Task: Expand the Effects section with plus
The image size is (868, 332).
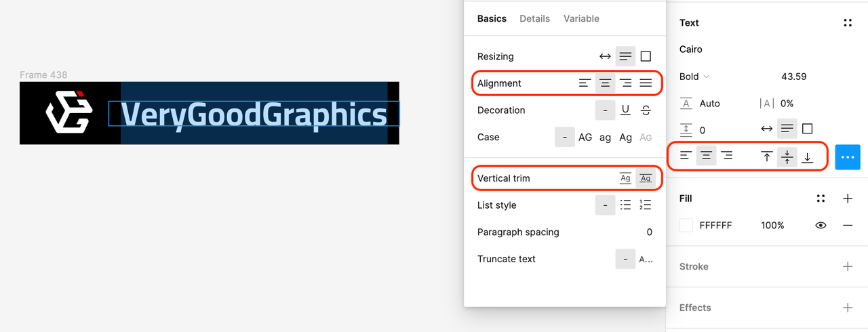Action: (x=848, y=308)
